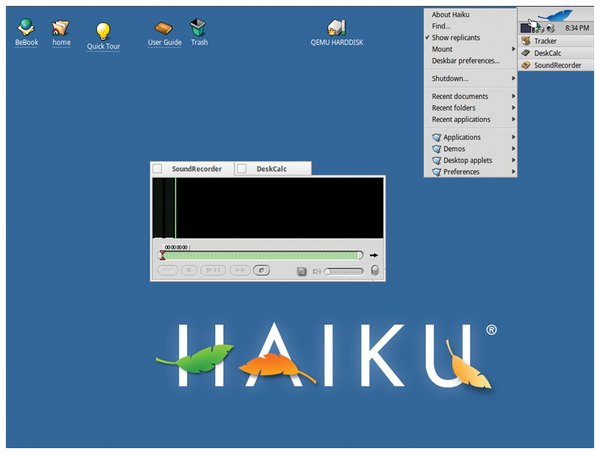Click the network status tray icon in Deskbar
600x454 pixels.
point(540,28)
